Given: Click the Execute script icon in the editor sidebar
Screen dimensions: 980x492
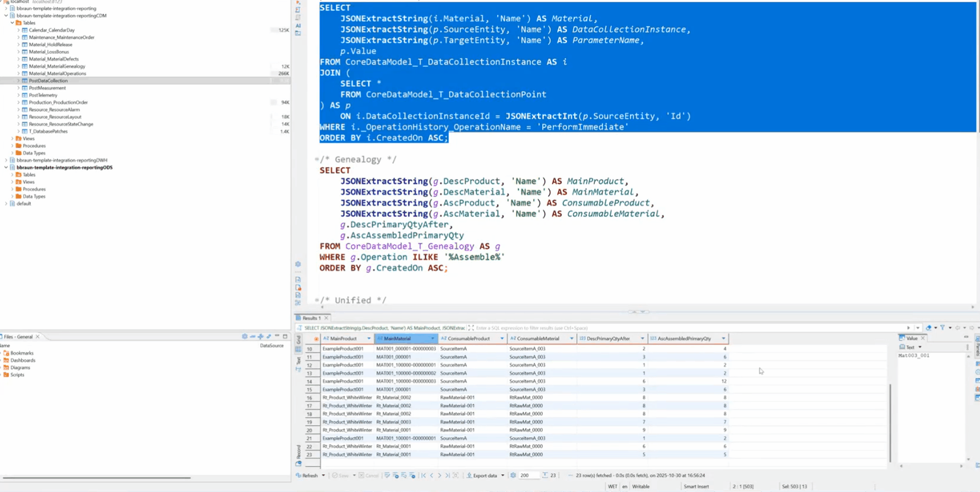Looking at the screenshot, I should click(x=298, y=10).
